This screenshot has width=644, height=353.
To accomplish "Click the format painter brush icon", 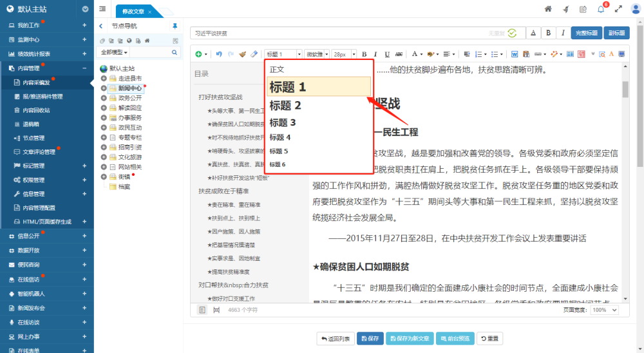I will tap(242, 54).
